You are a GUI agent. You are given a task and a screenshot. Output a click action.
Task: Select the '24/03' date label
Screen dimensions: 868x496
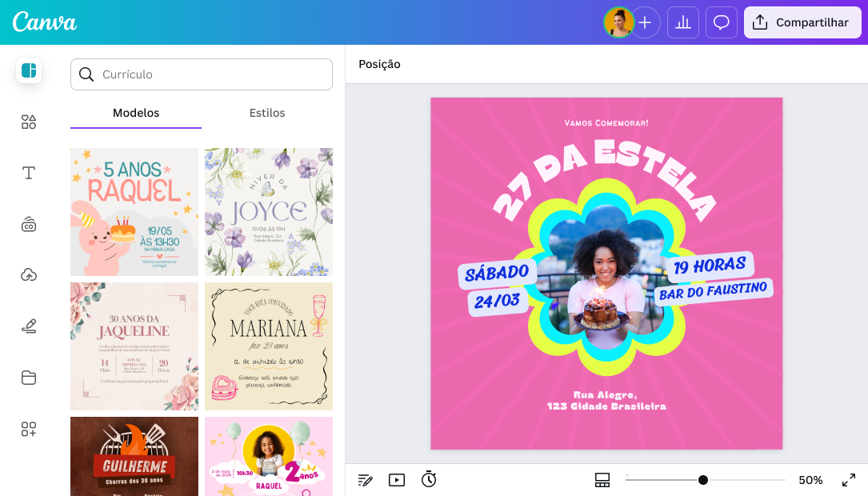497,302
